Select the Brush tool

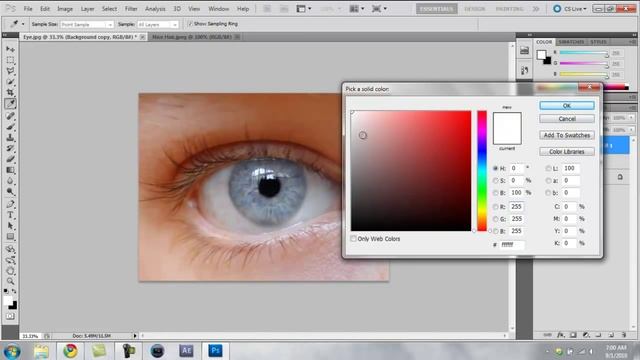pyautogui.click(x=10, y=127)
